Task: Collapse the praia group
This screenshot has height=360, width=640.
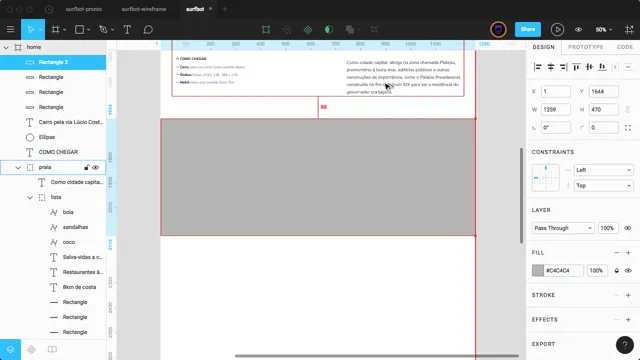Action: [x=18, y=167]
